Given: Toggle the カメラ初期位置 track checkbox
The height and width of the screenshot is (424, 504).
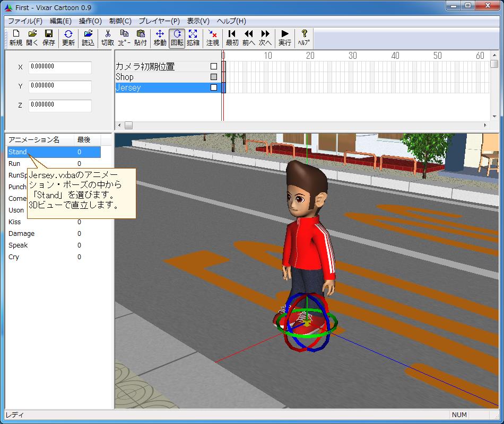Looking at the screenshot, I should 214,67.
